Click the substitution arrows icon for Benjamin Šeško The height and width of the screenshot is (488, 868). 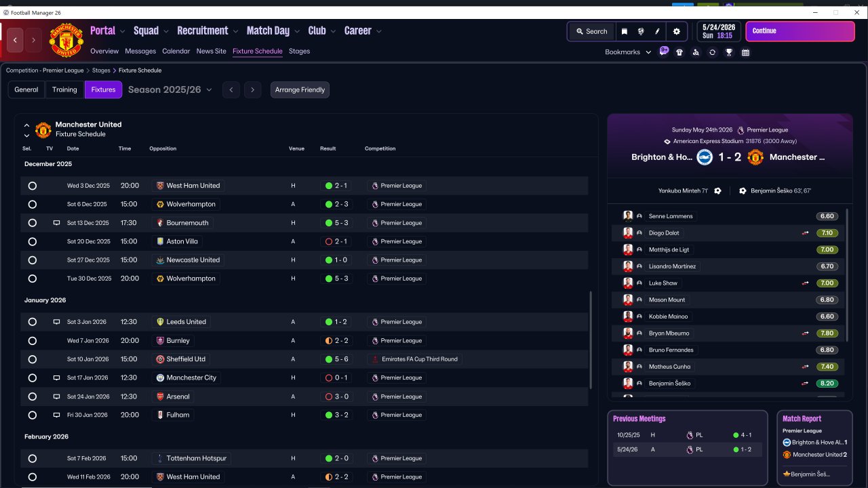click(x=805, y=384)
